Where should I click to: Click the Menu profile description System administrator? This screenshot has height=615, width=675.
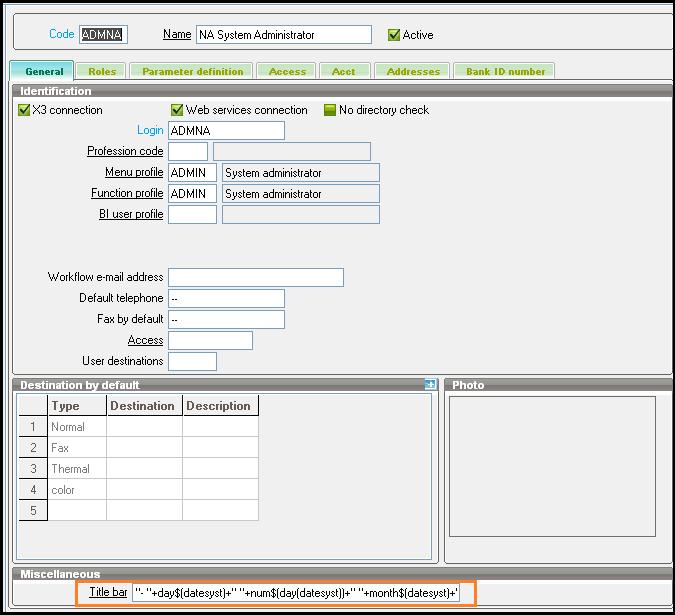click(x=301, y=173)
